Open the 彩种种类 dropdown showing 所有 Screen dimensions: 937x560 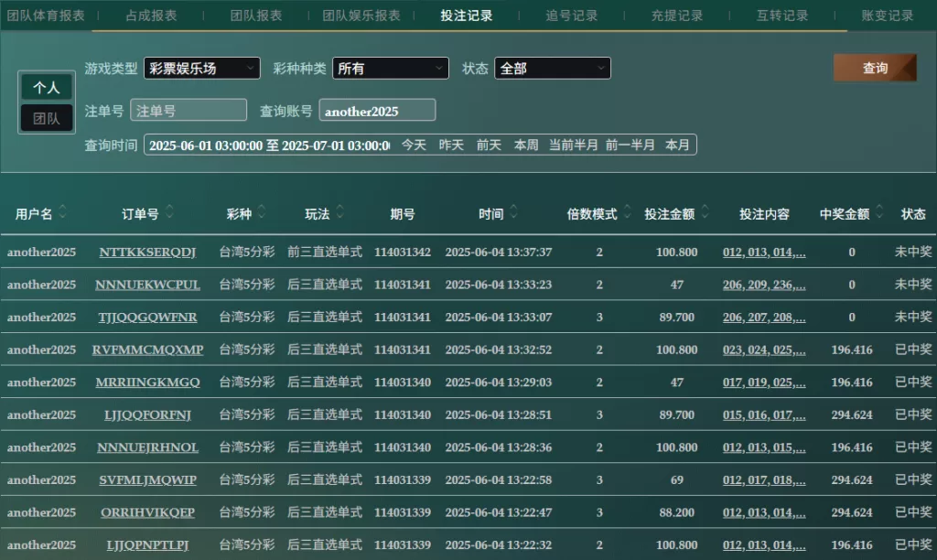390,68
